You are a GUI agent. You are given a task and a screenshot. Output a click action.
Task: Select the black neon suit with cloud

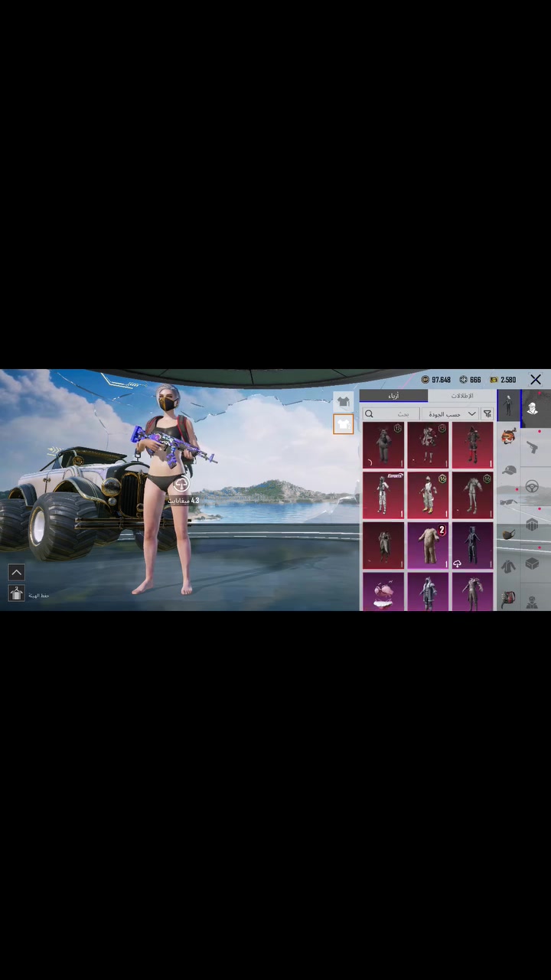[472, 544]
